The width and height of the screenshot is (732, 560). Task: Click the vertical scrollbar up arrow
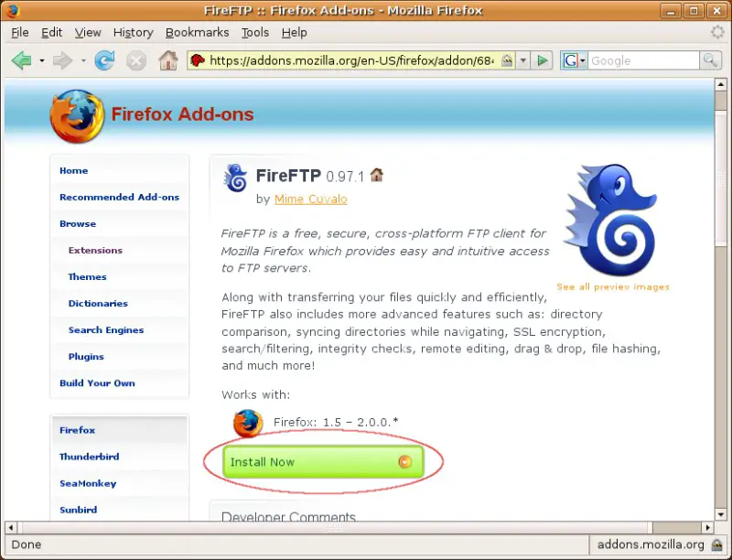click(x=721, y=84)
